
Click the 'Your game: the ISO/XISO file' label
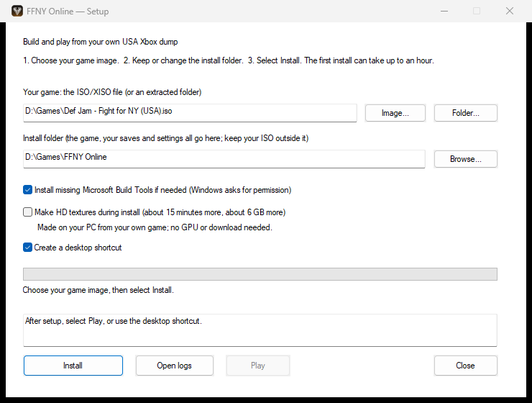click(112, 92)
